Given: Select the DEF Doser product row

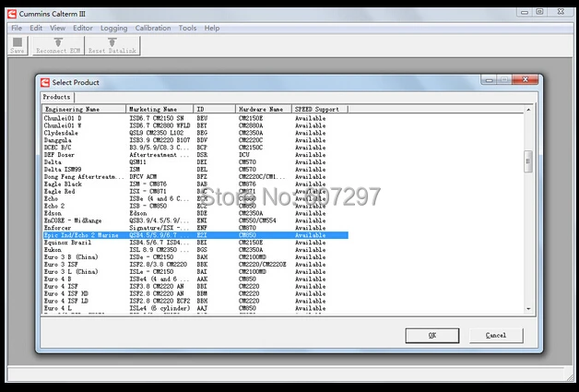Looking at the screenshot, I should [x=195, y=155].
